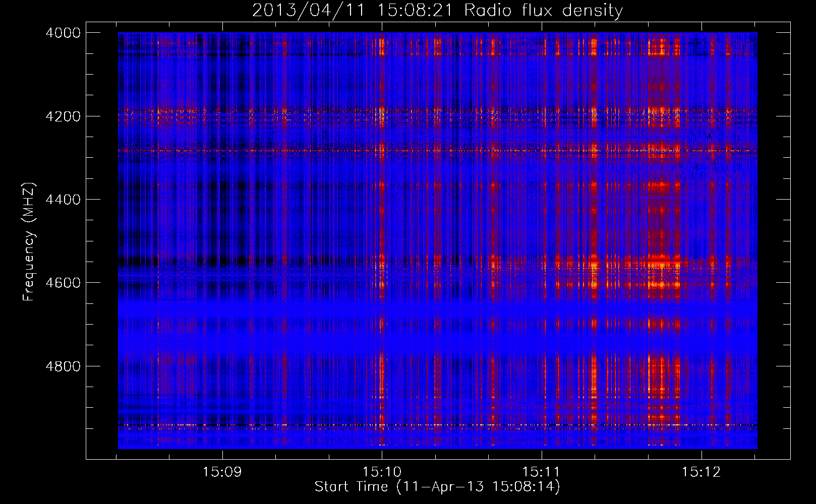Select the 4800 frequency tick label
The height and width of the screenshot is (504, 816).
(x=63, y=366)
